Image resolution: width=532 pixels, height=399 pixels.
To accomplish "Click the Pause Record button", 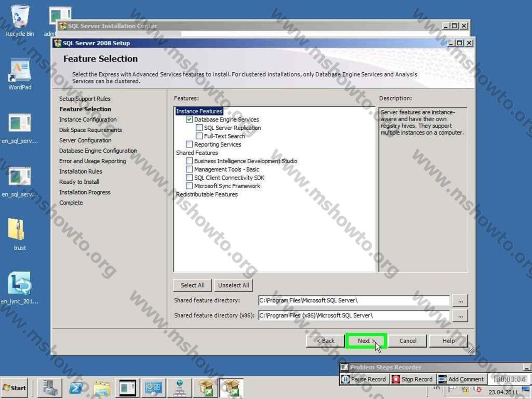I will click(x=364, y=379).
